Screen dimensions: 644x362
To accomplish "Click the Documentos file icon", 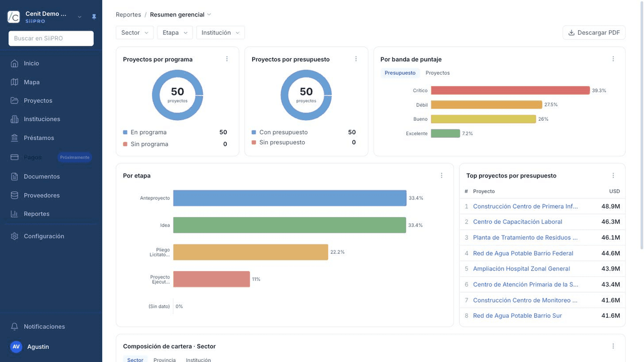I will tap(15, 176).
